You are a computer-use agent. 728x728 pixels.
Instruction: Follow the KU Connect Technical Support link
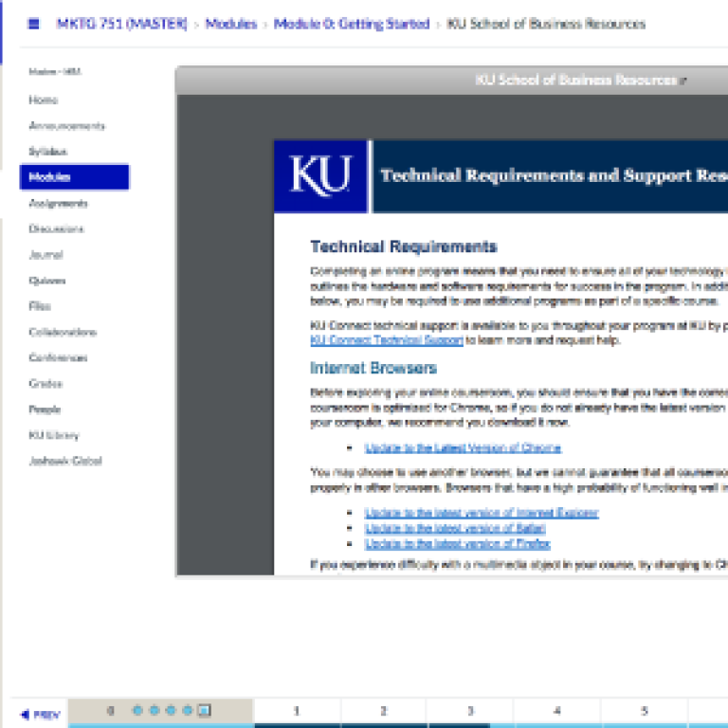click(x=387, y=340)
